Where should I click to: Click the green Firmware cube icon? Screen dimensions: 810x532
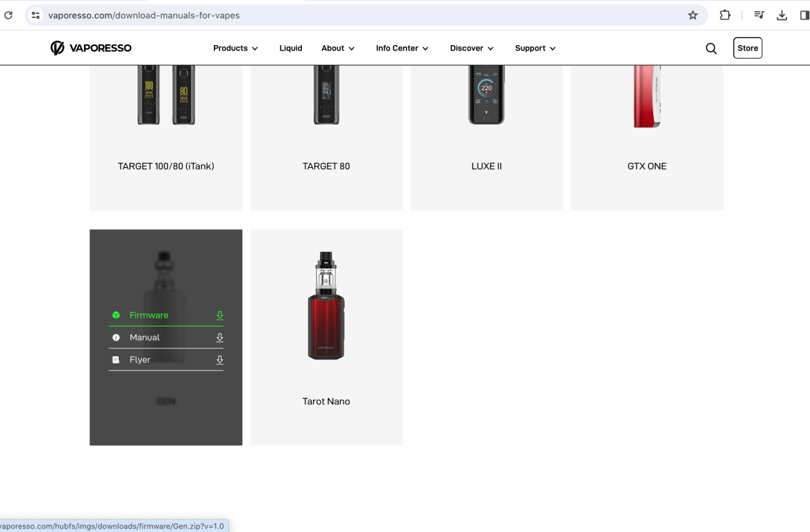point(116,316)
